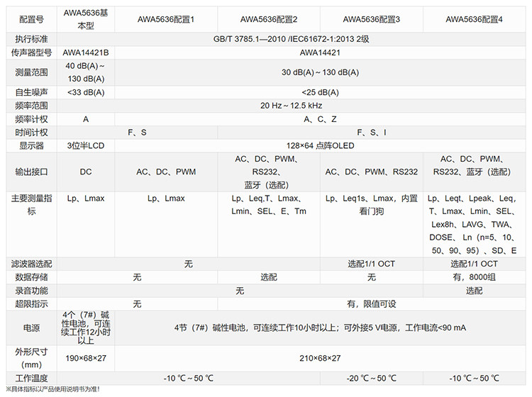The height and width of the screenshot is (397, 532).
Task: Click the 数据存储 row label
Action: tap(31, 277)
